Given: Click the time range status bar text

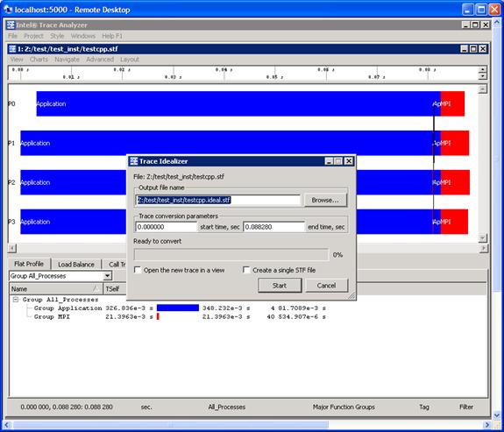Looking at the screenshot, I should (67, 407).
